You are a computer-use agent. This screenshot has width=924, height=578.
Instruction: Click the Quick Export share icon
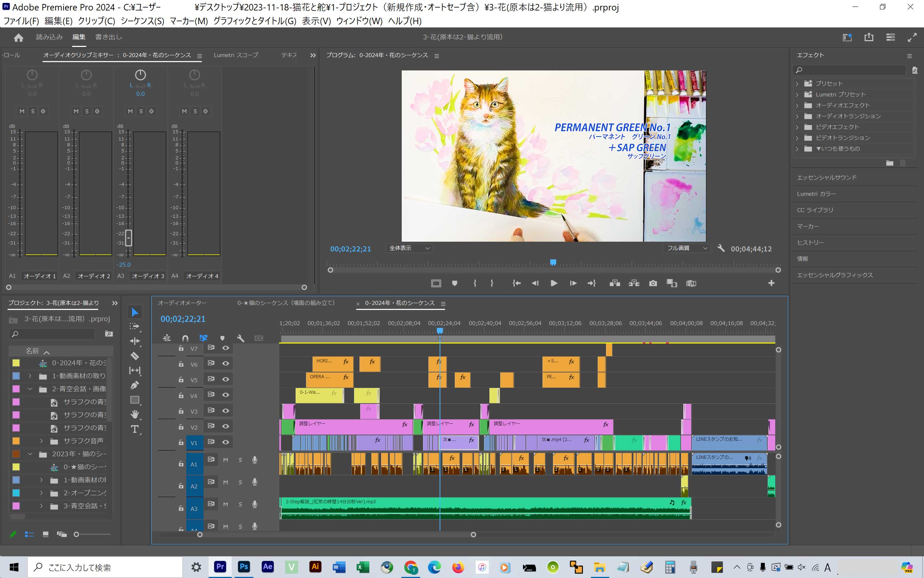click(869, 37)
